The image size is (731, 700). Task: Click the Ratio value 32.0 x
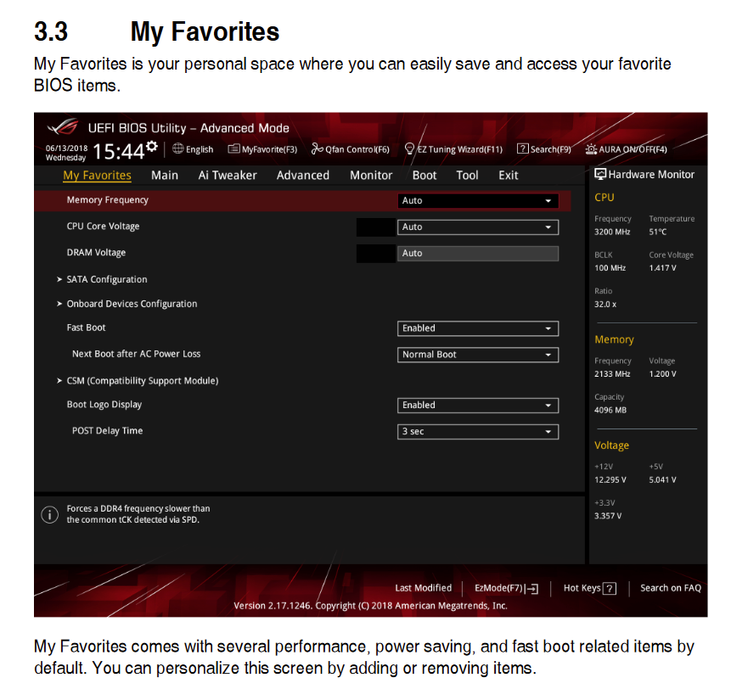coord(605,305)
